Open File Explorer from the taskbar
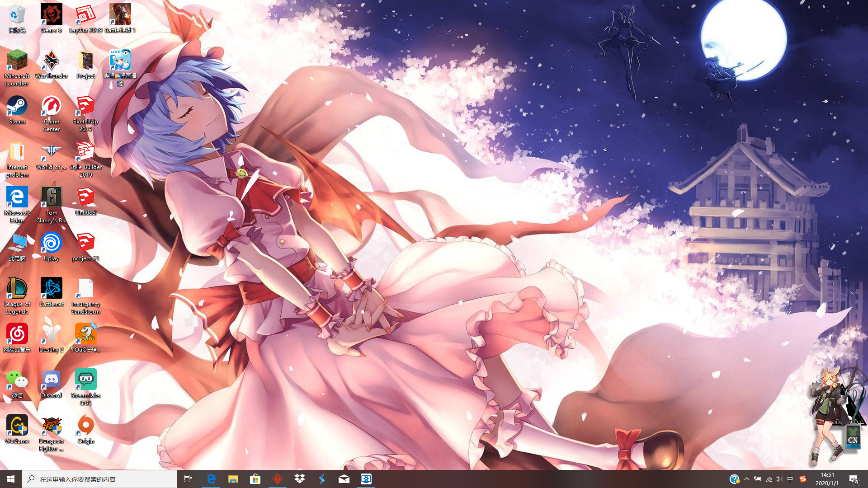The width and height of the screenshot is (868, 488). coord(233,479)
